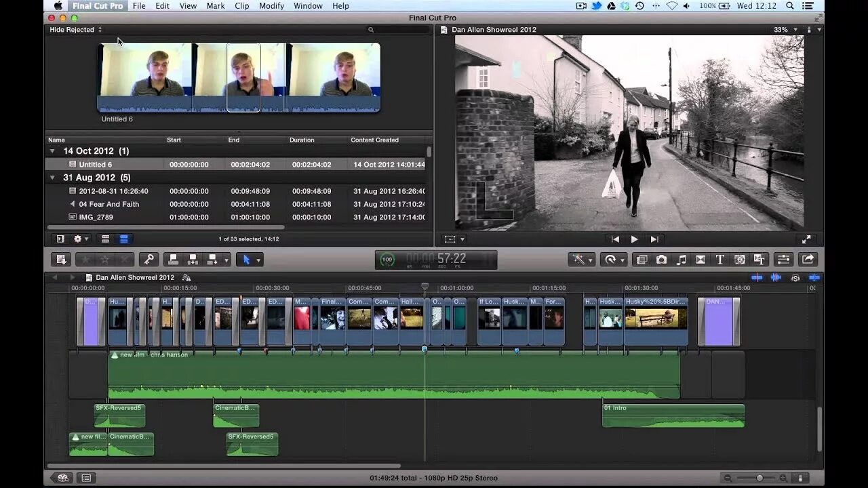Image resolution: width=868 pixels, height=488 pixels.
Task: Open the Effects browser
Action: pyautogui.click(x=641, y=260)
